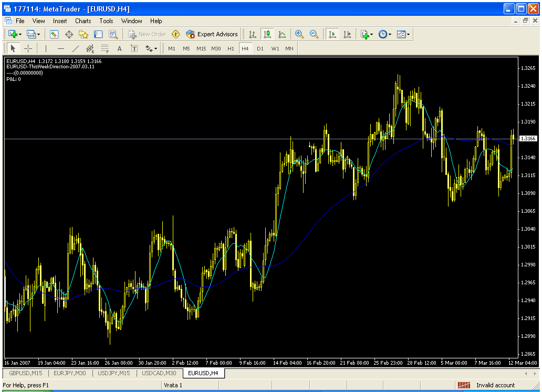
Task: Select the Text tool (A icon)
Action: tap(120, 48)
